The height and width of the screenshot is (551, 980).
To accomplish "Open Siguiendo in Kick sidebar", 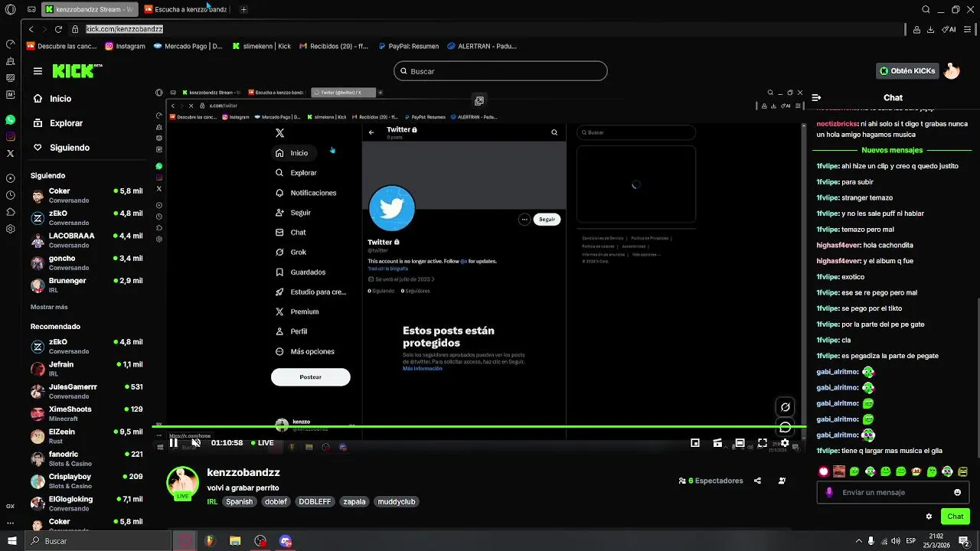I will click(x=61, y=148).
